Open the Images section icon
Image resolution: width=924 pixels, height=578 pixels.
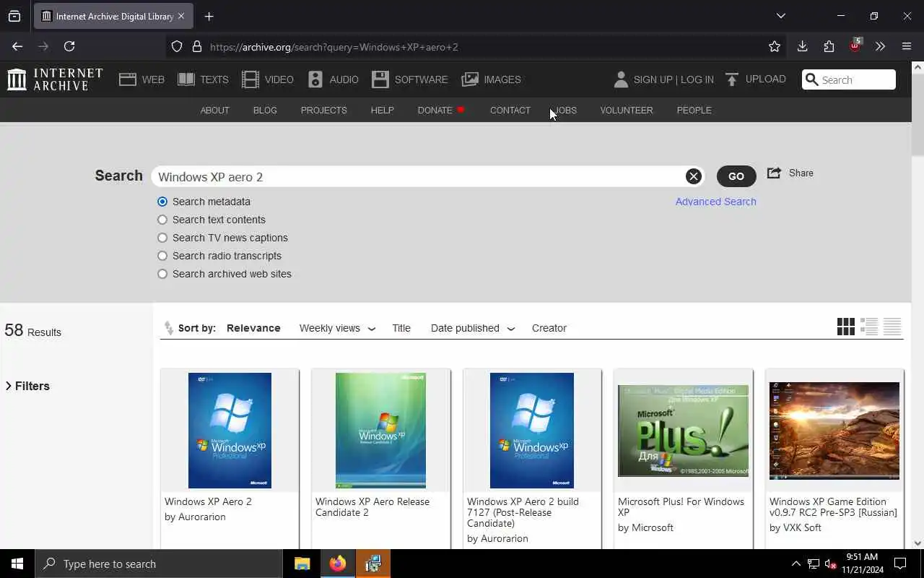pos(470,79)
